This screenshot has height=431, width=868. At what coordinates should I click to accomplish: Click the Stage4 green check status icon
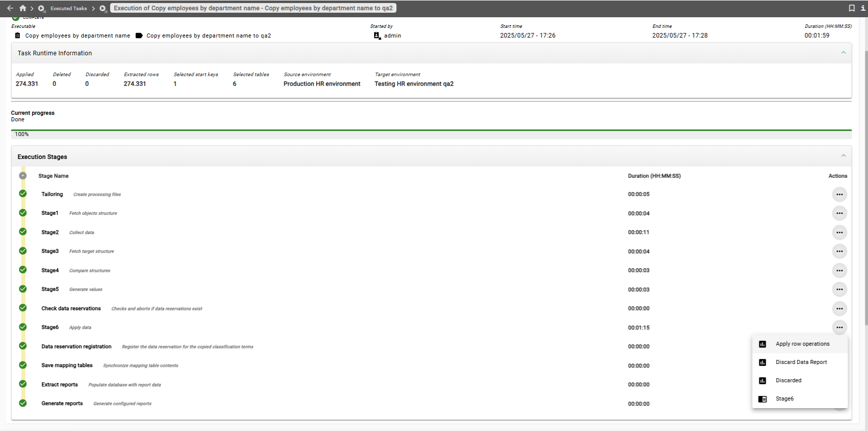tap(23, 270)
